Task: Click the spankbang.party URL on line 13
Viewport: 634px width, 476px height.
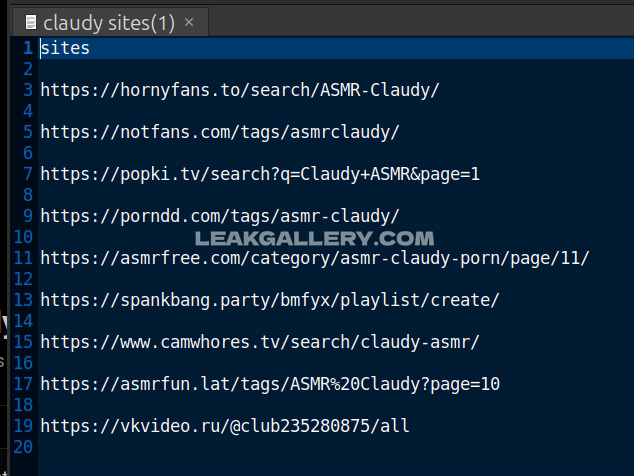Action: coord(270,300)
